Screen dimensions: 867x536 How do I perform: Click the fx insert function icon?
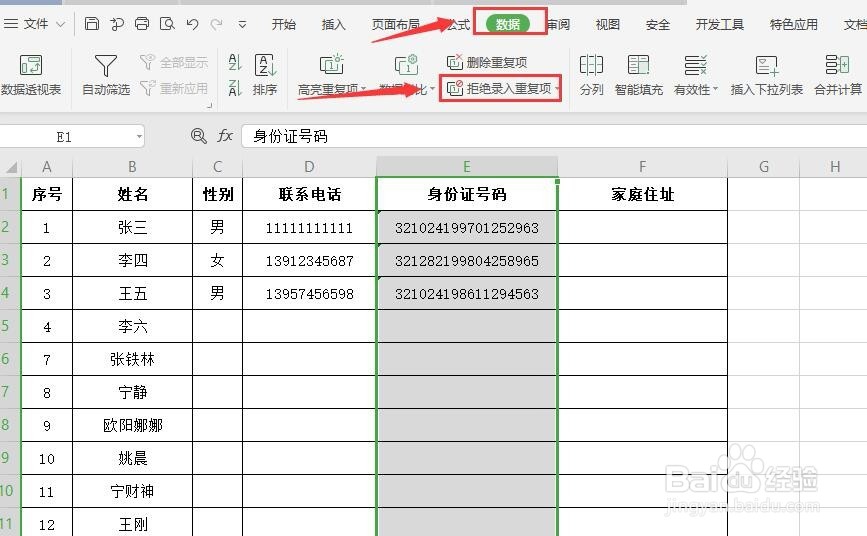[x=224, y=136]
